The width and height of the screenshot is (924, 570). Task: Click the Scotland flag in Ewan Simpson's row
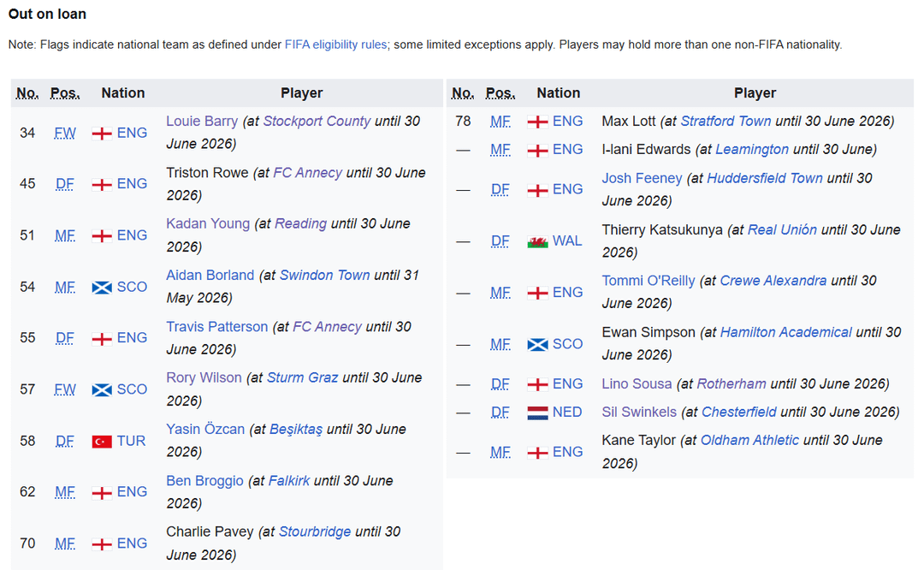[537, 344]
